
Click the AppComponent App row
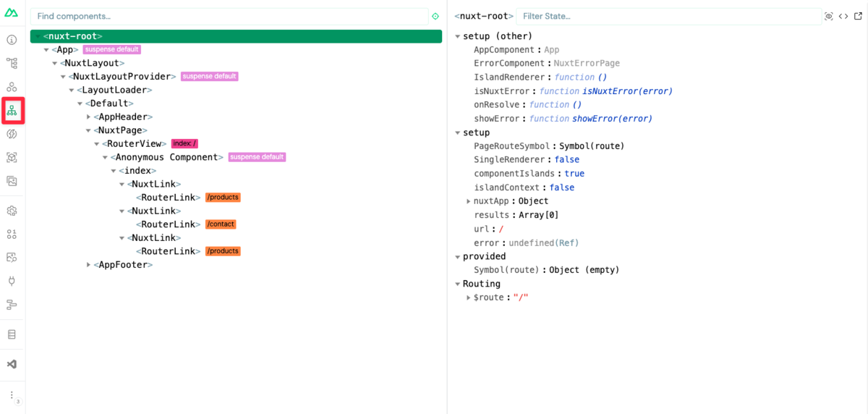516,50
